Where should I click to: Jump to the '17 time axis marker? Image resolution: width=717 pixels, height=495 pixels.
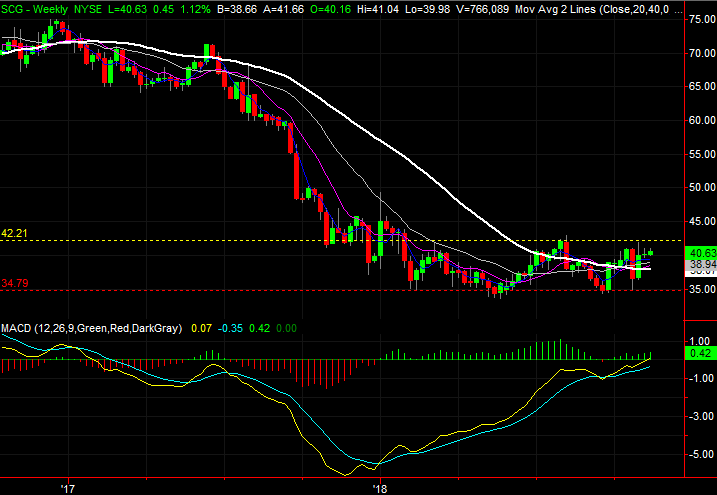tap(67, 487)
